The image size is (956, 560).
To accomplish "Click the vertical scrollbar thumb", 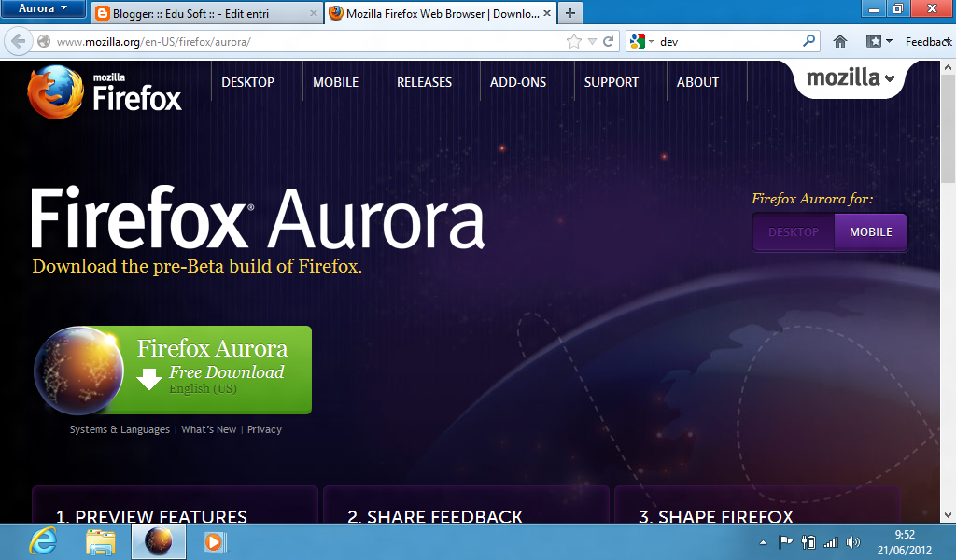I will pyautogui.click(x=949, y=128).
